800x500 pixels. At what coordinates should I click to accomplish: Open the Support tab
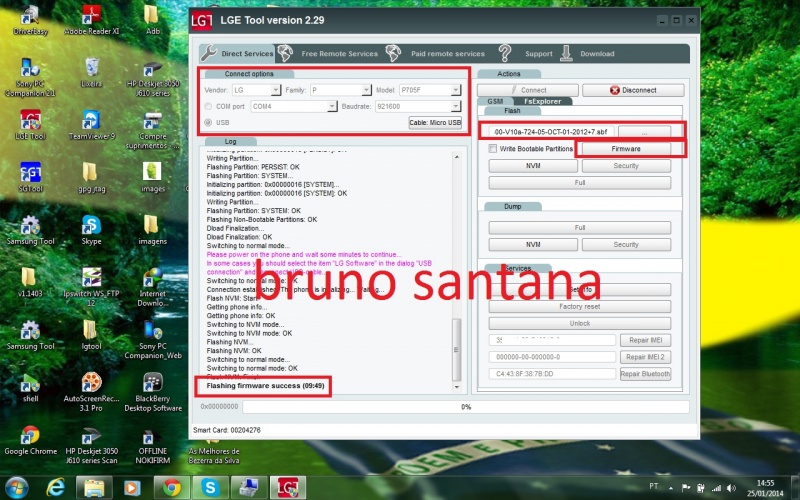point(526,53)
